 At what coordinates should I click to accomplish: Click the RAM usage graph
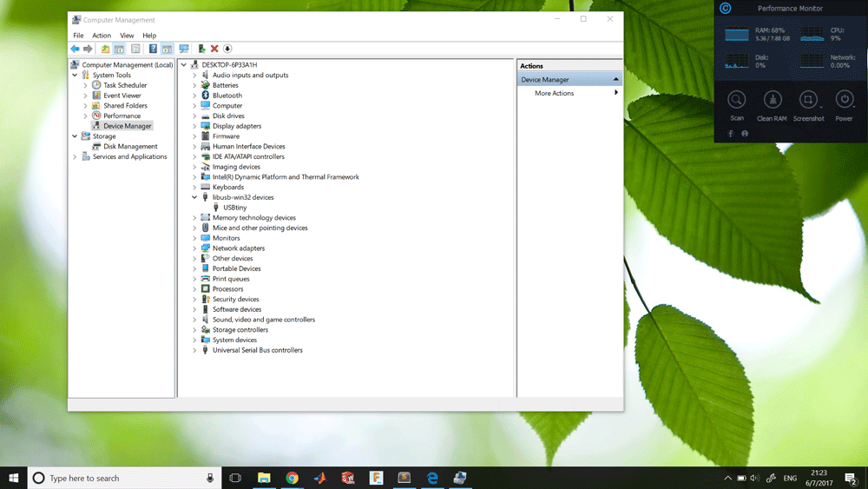(x=737, y=35)
